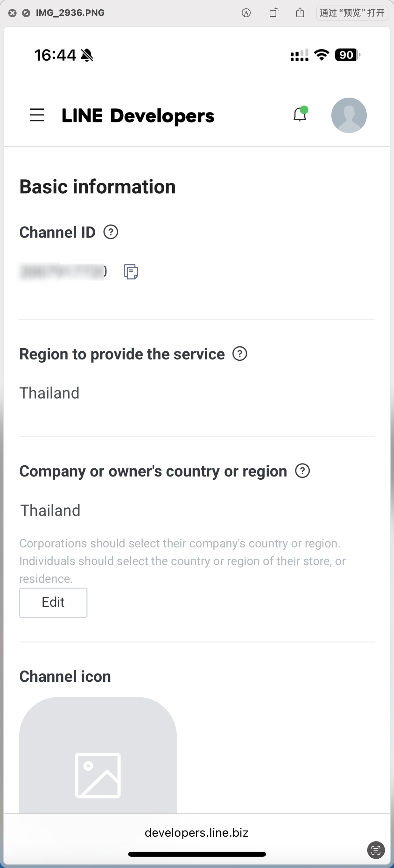This screenshot has width=394, height=868.
Task: Tap the developers.line.biz address bar
Action: coord(197,833)
